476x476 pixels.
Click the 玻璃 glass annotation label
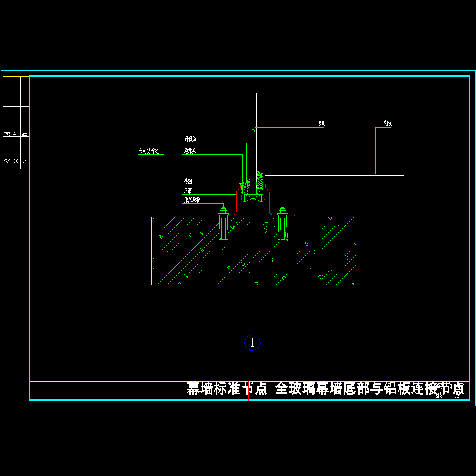pyautogui.click(x=321, y=124)
